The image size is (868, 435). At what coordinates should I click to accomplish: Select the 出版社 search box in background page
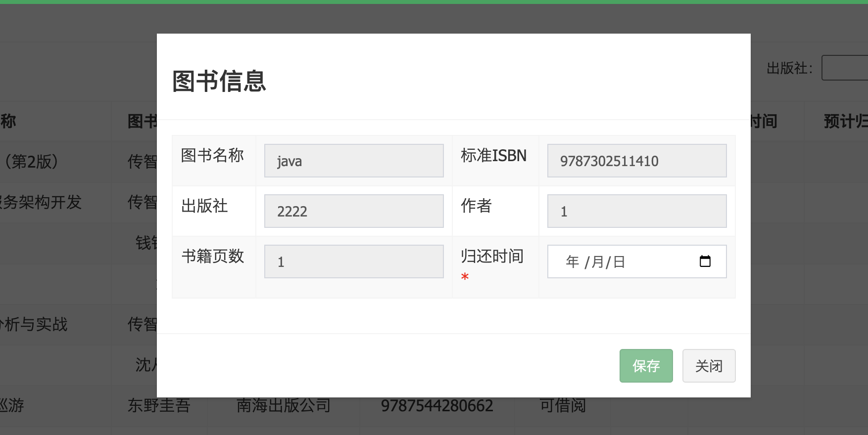pos(844,68)
